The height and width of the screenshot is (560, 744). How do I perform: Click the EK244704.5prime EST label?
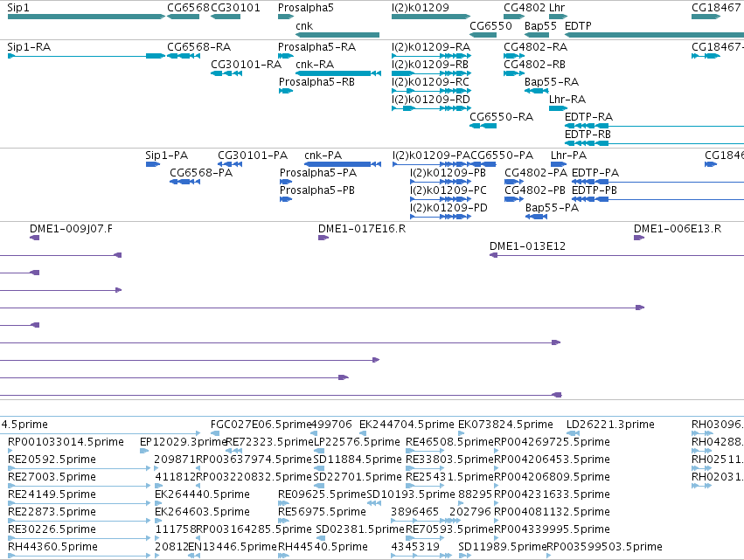pos(407,425)
